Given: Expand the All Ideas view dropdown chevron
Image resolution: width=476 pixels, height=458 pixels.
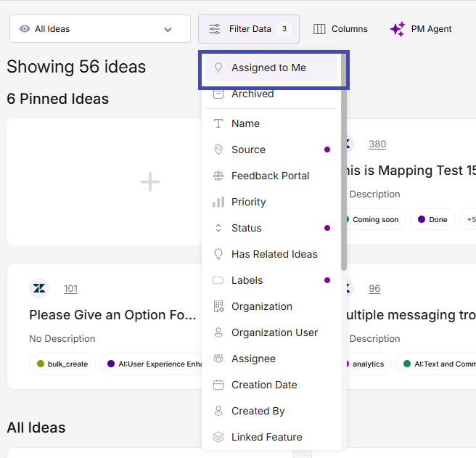Looking at the screenshot, I should coord(168,29).
